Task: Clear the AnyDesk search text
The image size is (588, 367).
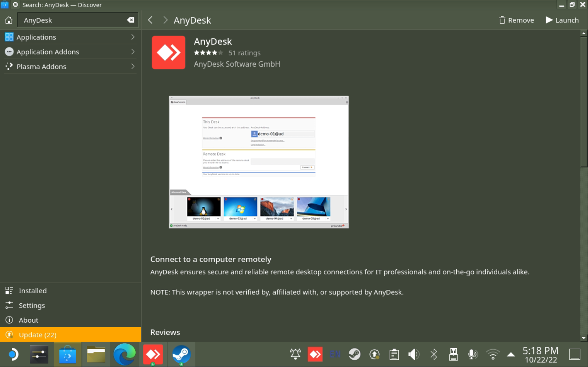Action: tap(131, 20)
